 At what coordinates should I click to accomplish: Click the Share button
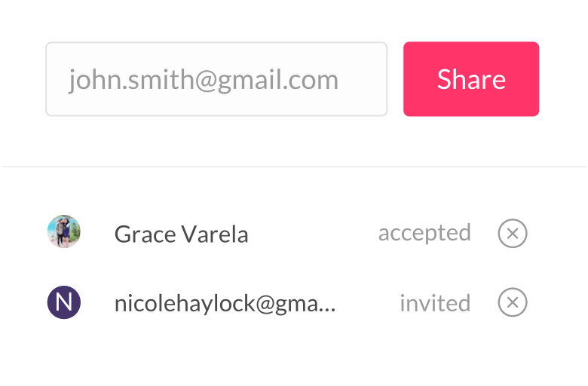(x=471, y=79)
